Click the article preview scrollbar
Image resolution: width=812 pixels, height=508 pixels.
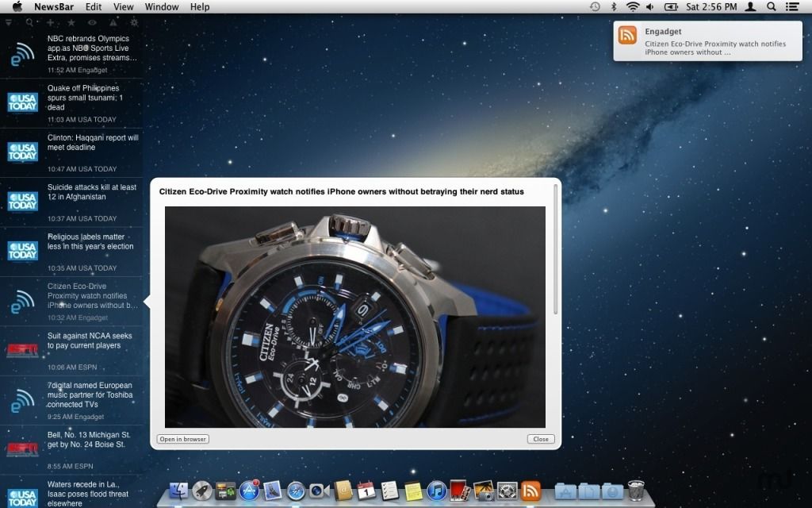pyautogui.click(x=555, y=248)
